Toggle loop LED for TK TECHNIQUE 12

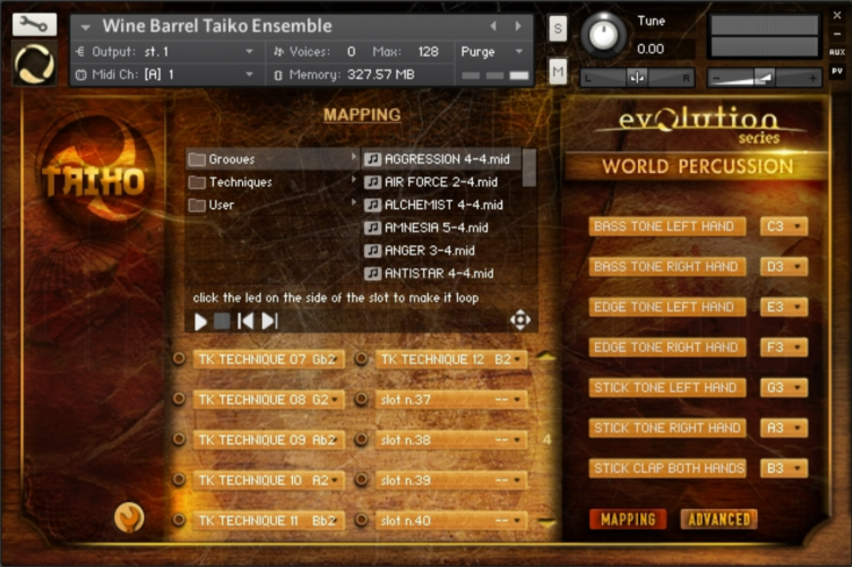point(361,359)
